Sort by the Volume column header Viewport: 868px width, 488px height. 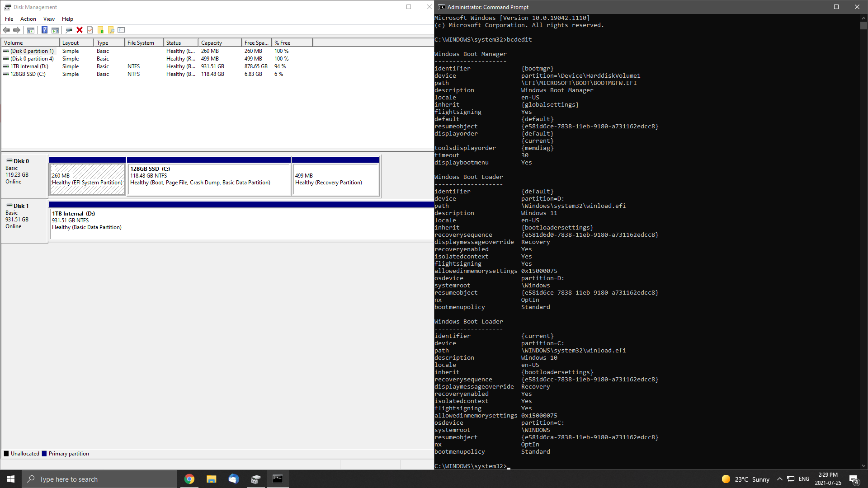(30, 42)
